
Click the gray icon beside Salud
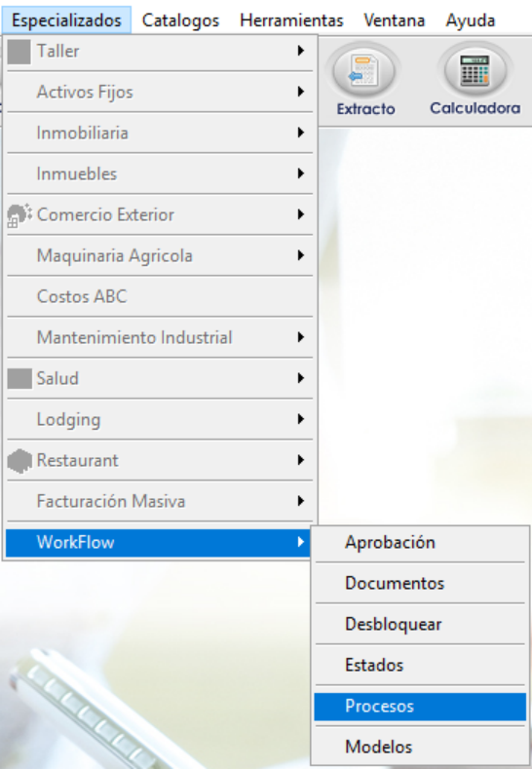tap(19, 378)
